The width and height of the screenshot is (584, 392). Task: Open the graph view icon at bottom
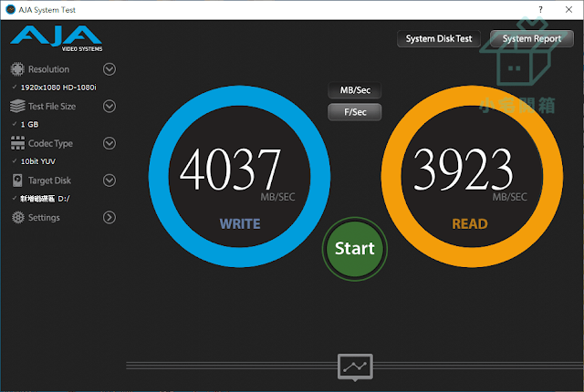(x=355, y=367)
